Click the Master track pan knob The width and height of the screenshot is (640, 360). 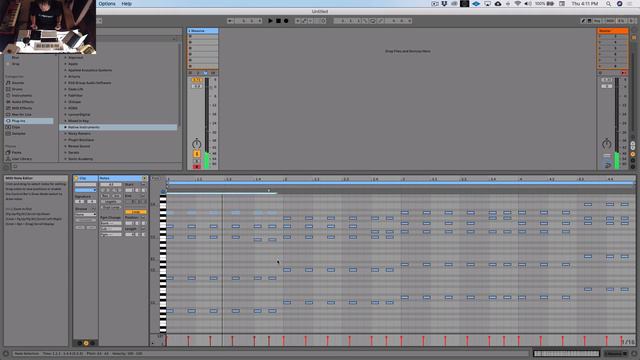pyautogui.click(x=607, y=144)
